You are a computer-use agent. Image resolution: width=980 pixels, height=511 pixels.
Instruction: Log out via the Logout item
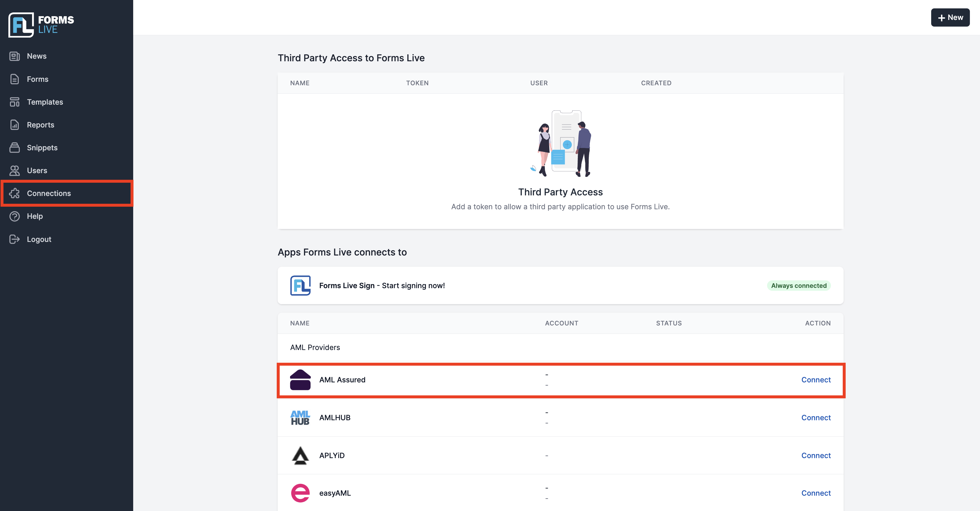click(x=66, y=239)
